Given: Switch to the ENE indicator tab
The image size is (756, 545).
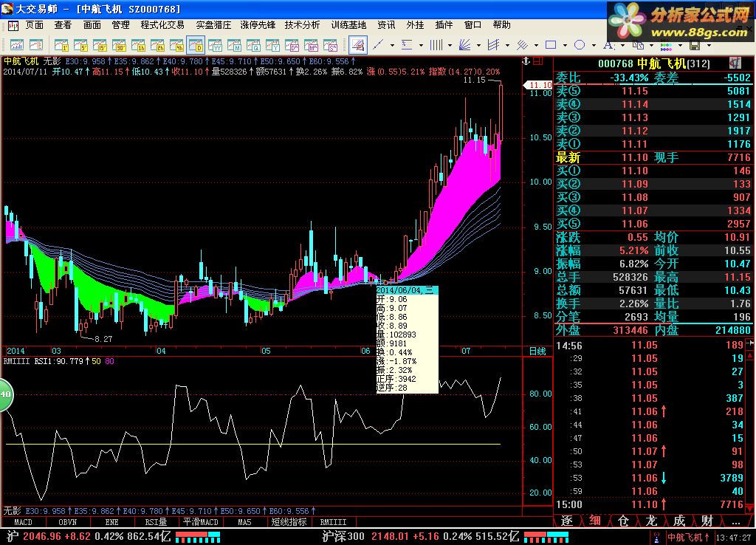Looking at the screenshot, I should point(112,522).
